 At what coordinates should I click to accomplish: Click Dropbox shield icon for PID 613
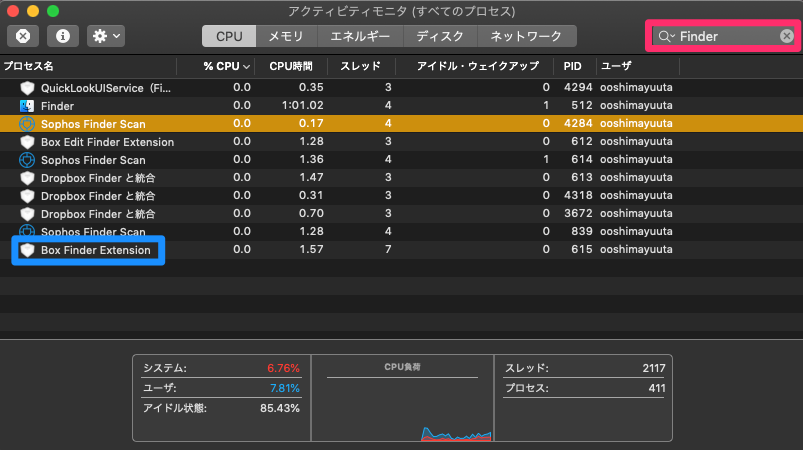[x=27, y=178]
